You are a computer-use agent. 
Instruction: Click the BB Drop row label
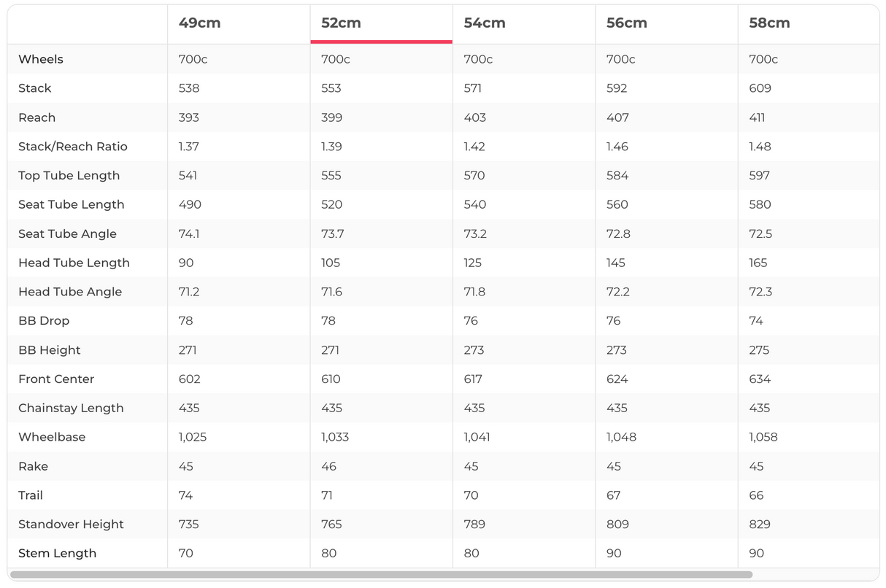[44, 321]
